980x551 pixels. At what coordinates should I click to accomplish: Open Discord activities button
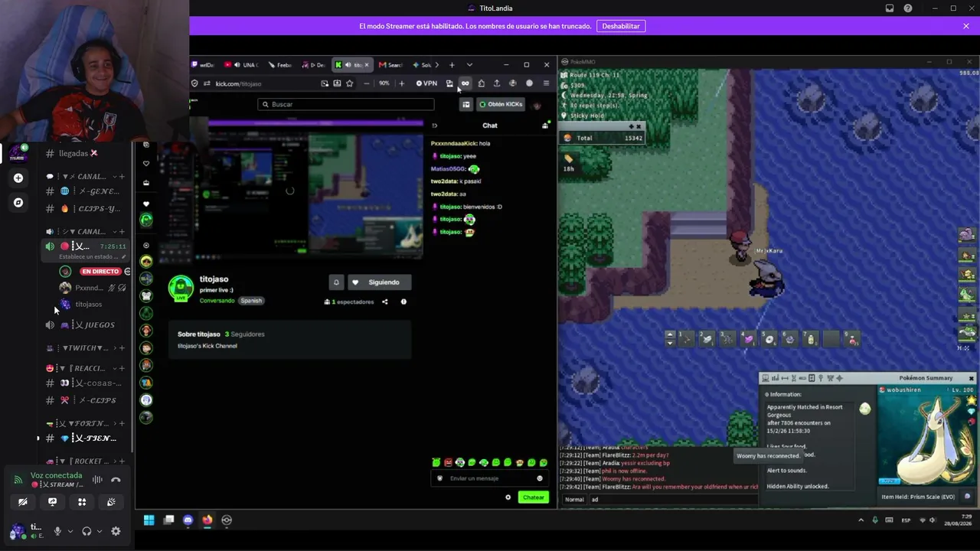[82, 502]
